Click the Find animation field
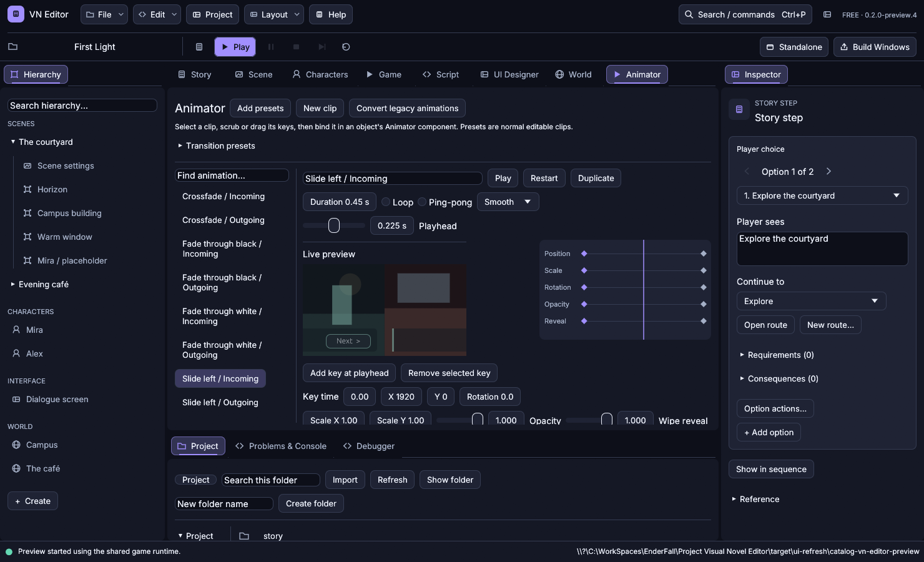Screen dimensions: 924x562 point(232,175)
